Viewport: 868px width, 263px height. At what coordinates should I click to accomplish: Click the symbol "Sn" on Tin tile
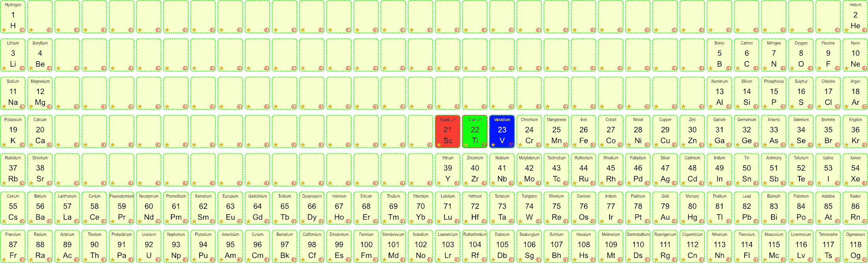(747, 179)
